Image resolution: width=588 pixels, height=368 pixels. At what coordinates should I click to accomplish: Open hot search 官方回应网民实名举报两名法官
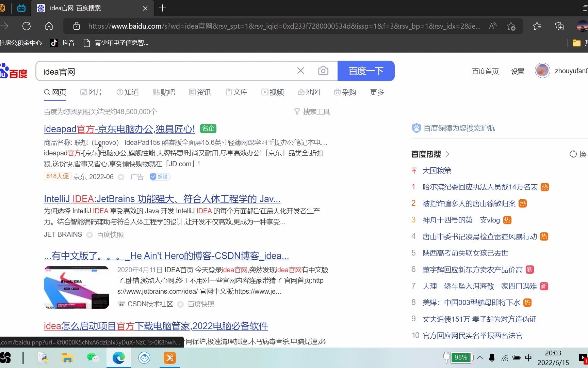[x=472, y=336]
